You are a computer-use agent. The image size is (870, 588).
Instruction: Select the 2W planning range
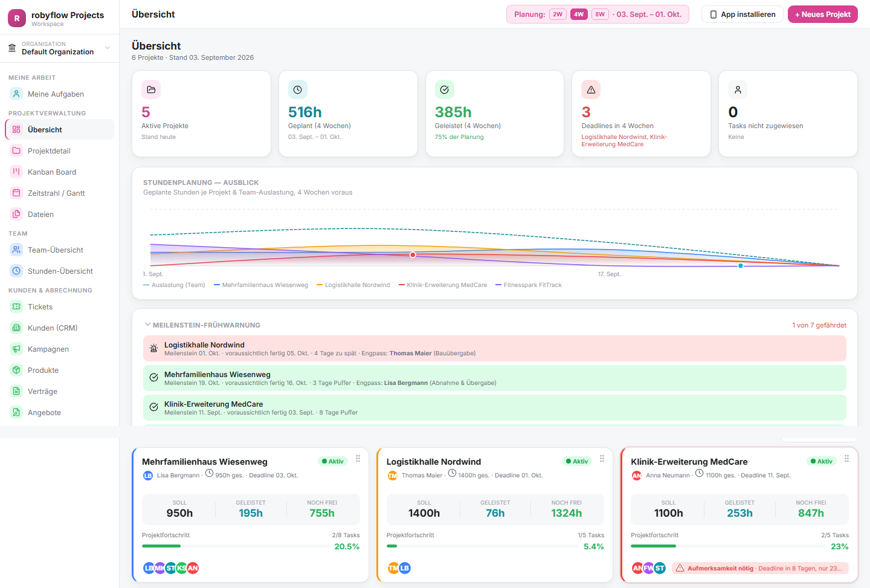coord(558,15)
